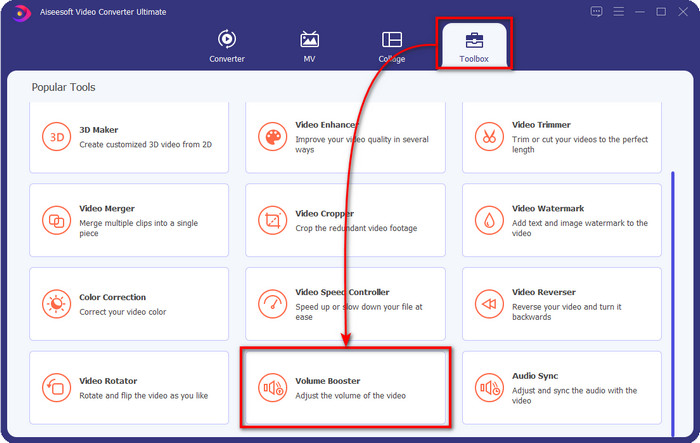Click 'Adjust and sync the audio' description

[574, 395]
